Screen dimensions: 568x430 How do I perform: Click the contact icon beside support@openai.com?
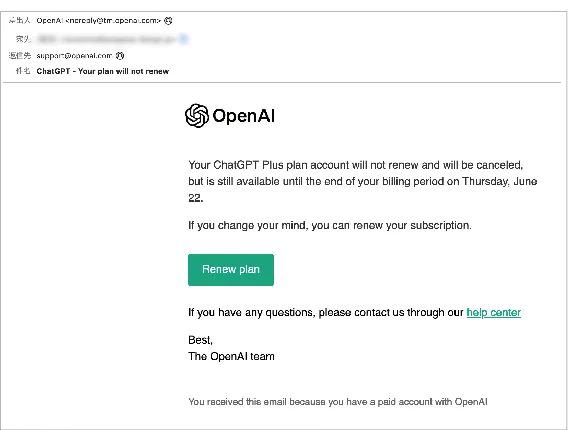tap(120, 56)
